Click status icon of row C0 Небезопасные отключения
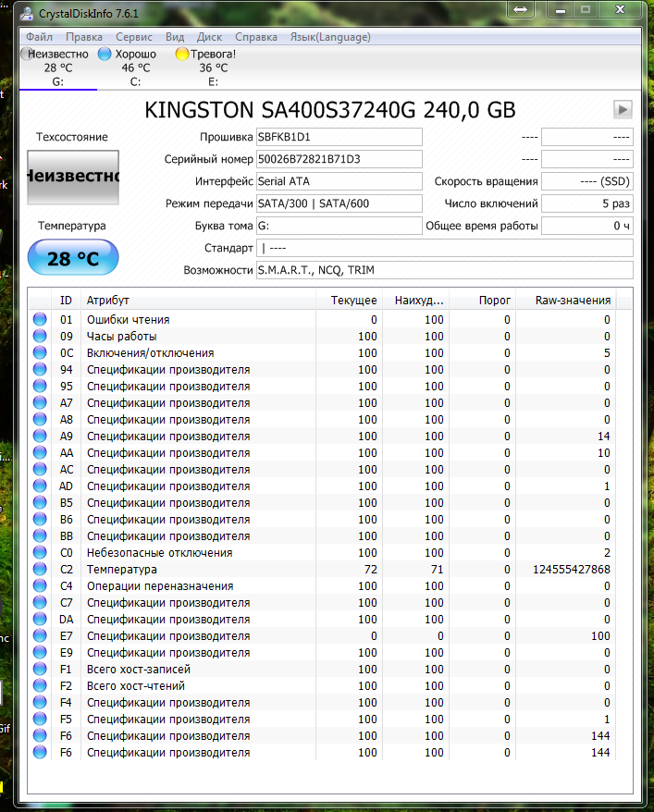Viewport: 654px width, 812px height. click(x=40, y=552)
